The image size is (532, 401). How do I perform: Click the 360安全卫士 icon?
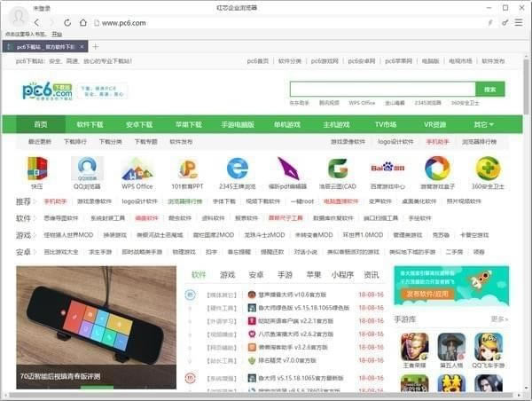[487, 169]
